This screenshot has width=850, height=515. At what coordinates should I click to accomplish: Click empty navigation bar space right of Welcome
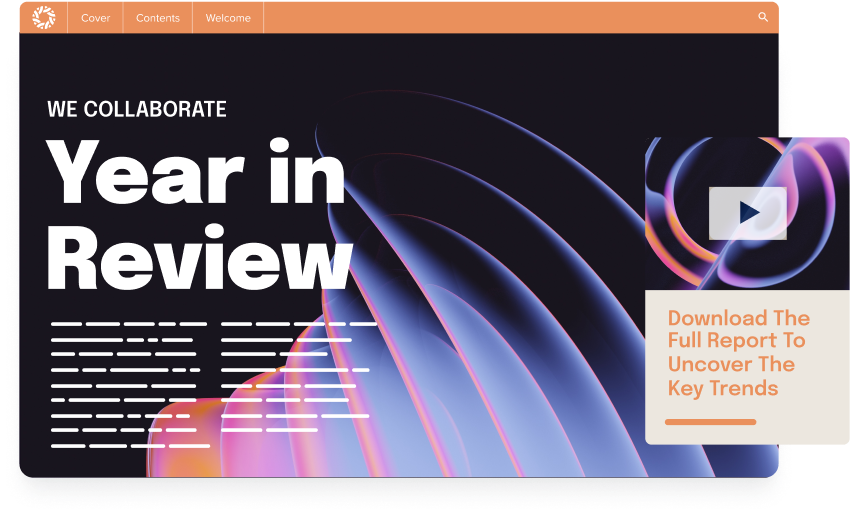500,18
